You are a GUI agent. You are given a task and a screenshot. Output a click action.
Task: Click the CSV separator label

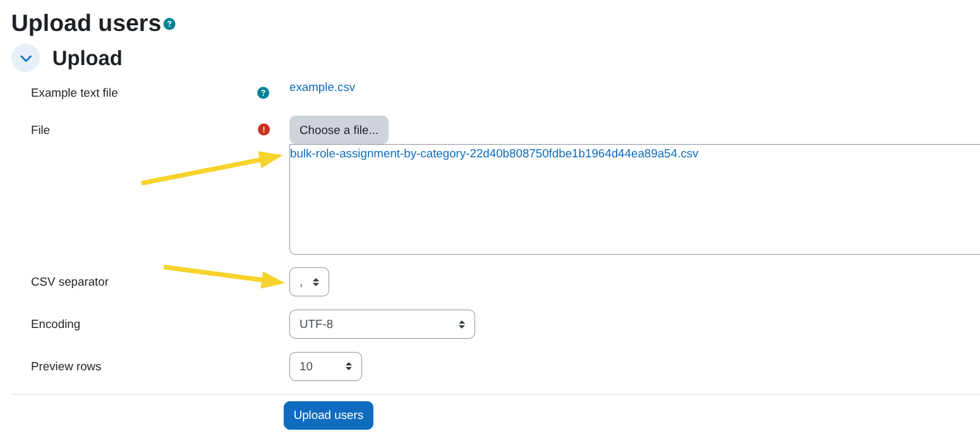pyautogui.click(x=70, y=281)
